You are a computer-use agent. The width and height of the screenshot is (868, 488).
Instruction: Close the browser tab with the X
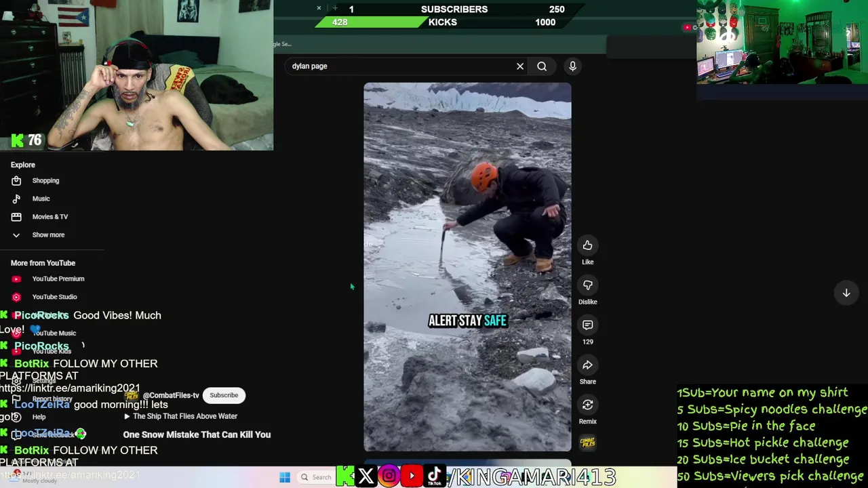[x=319, y=8]
